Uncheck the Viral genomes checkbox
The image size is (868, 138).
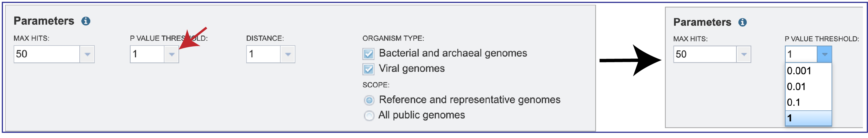(368, 69)
